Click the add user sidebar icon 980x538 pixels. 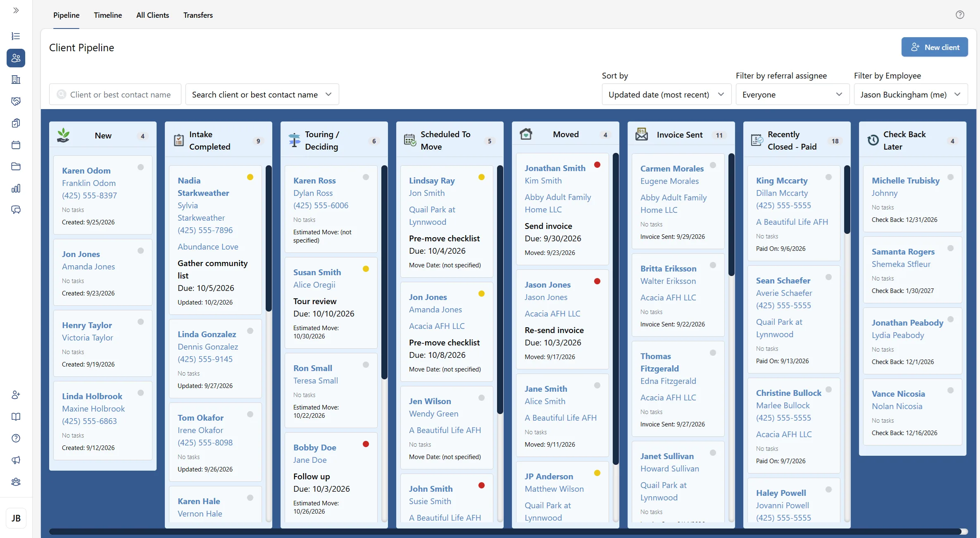(x=16, y=395)
